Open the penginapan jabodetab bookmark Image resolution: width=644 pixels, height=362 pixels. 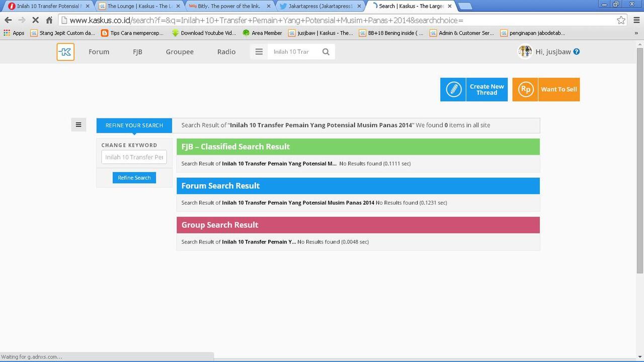533,33
